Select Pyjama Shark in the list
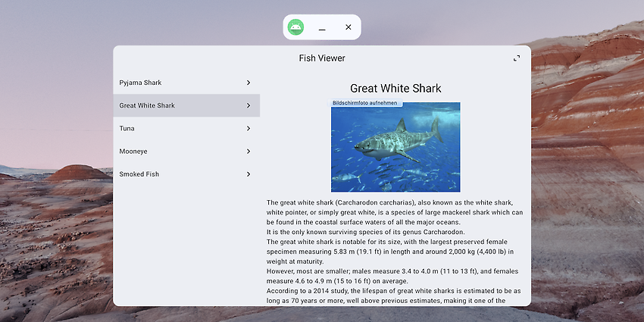 [x=186, y=83]
